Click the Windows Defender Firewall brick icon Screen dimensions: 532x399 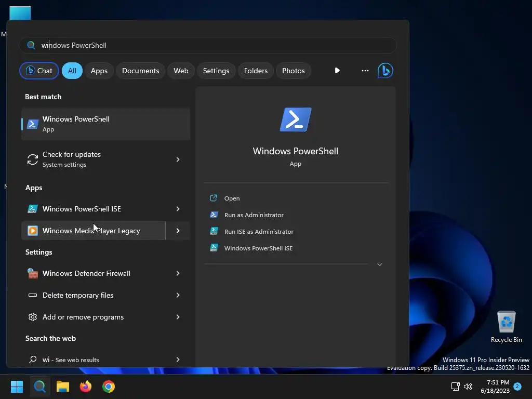click(33, 273)
